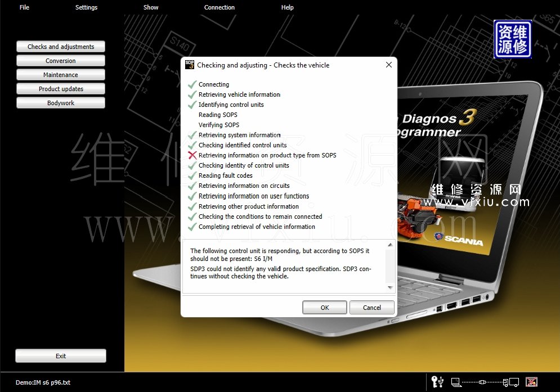Select the Product updates button

[61, 89]
